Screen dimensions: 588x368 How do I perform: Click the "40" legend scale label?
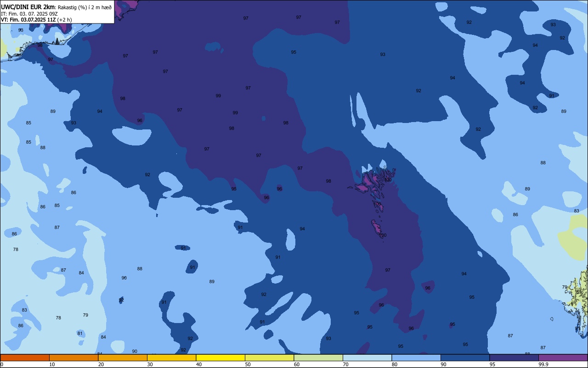(x=199, y=364)
